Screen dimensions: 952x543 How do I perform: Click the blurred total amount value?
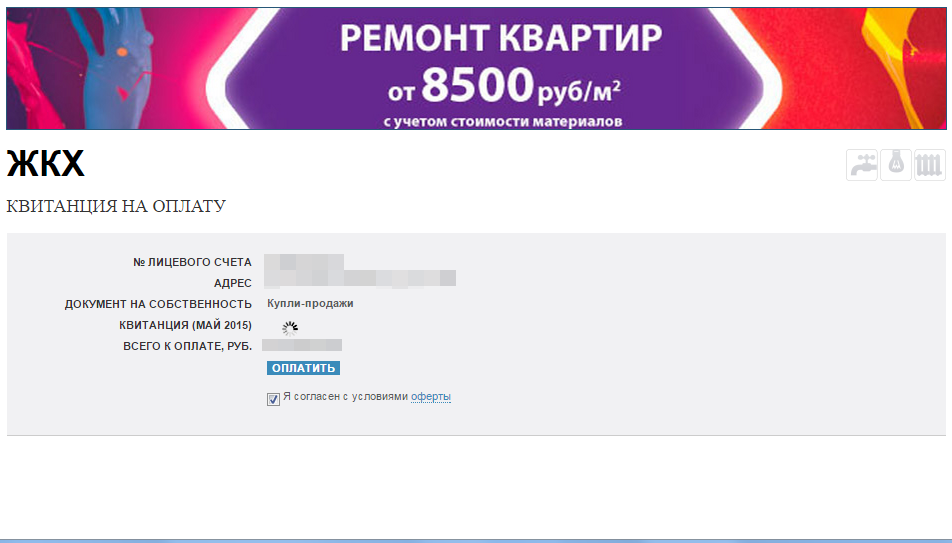pyautogui.click(x=302, y=345)
